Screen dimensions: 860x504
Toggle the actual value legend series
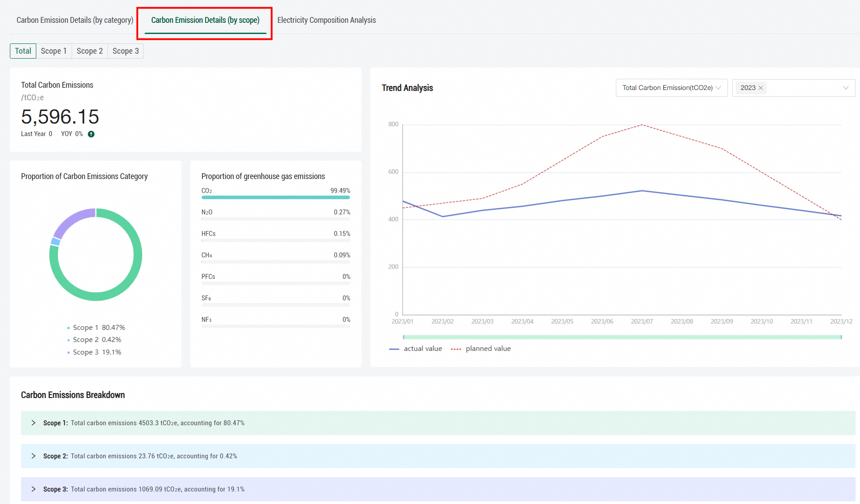pyautogui.click(x=416, y=349)
